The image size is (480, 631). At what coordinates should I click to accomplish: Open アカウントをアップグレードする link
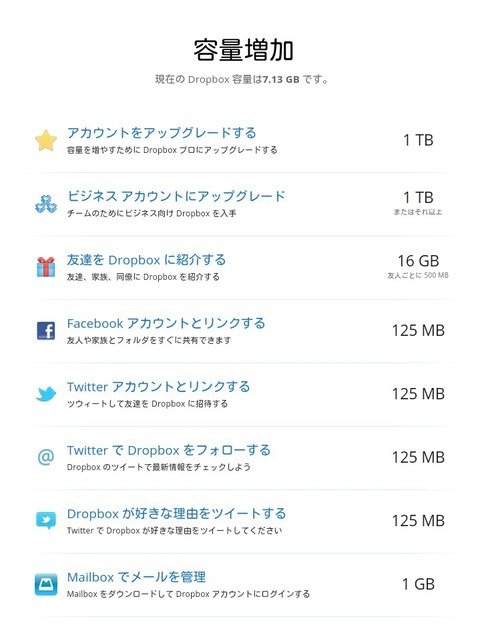(162, 133)
